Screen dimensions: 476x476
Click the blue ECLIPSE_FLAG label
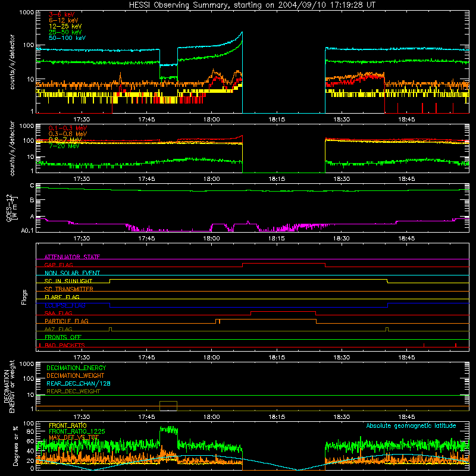[65, 305]
